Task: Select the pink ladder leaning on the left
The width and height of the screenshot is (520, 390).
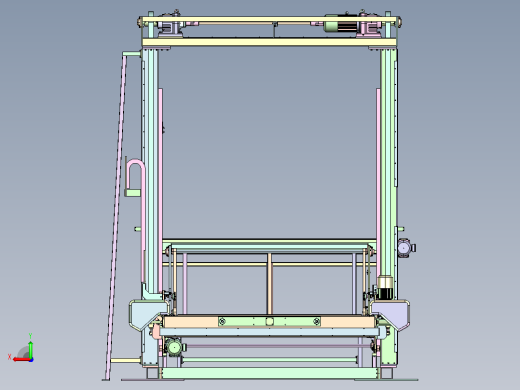Action: pyautogui.click(x=116, y=216)
